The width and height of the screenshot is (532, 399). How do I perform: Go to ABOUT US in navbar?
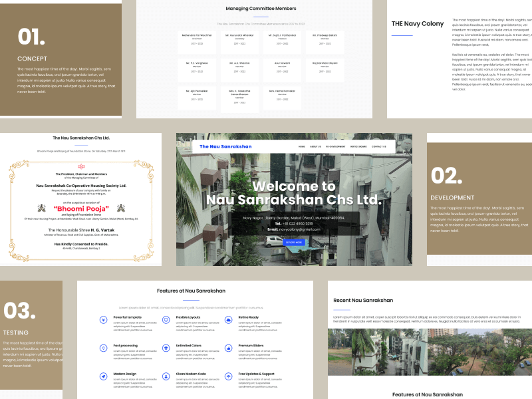click(x=315, y=146)
